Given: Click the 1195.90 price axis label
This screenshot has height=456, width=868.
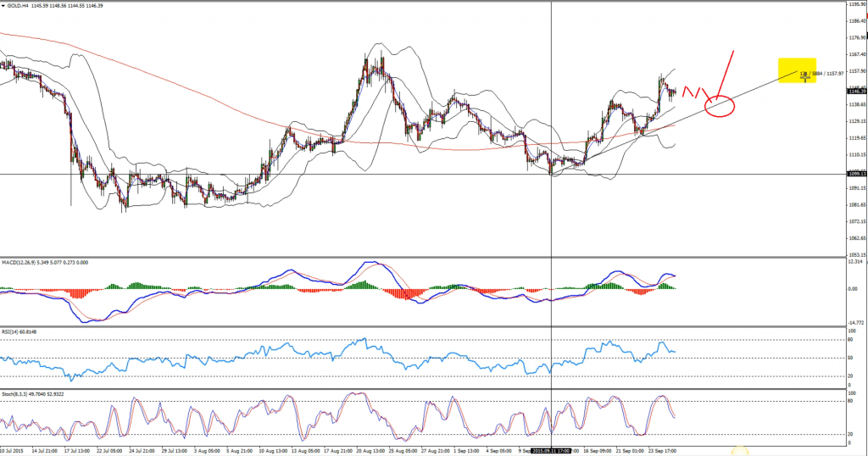Looking at the screenshot, I should [857, 4].
